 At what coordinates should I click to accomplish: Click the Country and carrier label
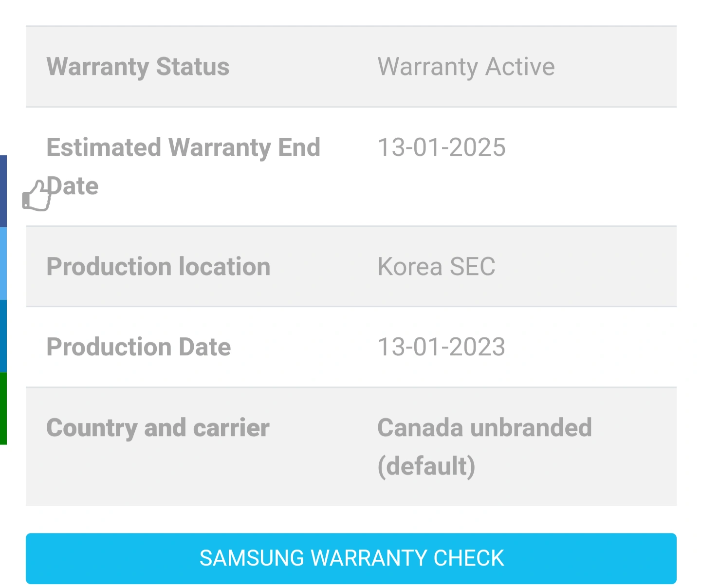pyautogui.click(x=158, y=428)
